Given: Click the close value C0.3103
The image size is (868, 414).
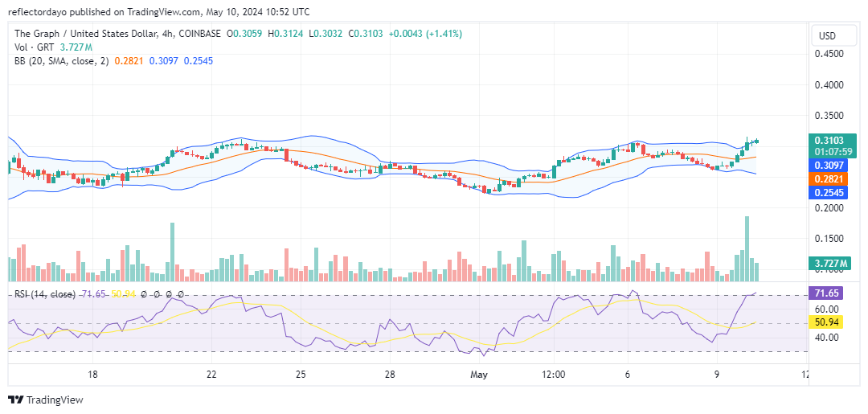Looking at the screenshot, I should [x=366, y=34].
